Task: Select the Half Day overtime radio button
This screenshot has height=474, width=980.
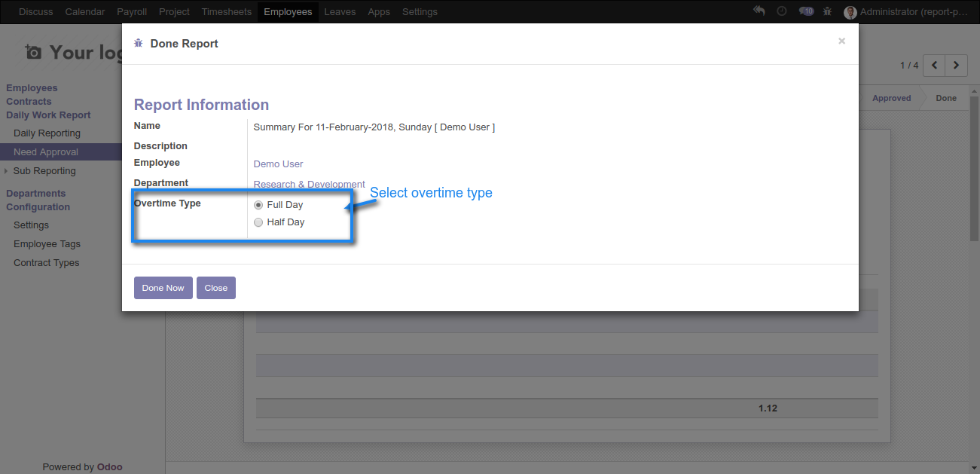Action: (x=258, y=222)
